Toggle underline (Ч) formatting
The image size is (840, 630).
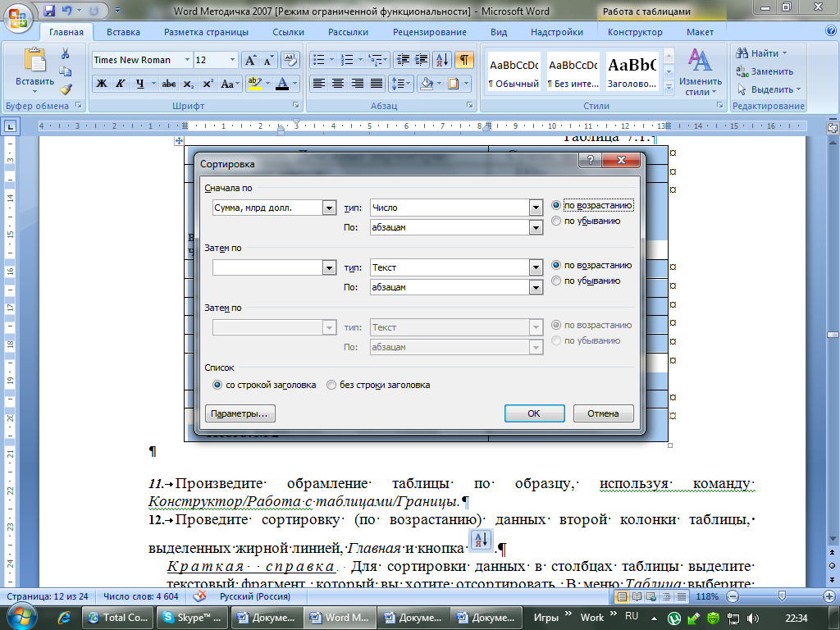point(139,84)
